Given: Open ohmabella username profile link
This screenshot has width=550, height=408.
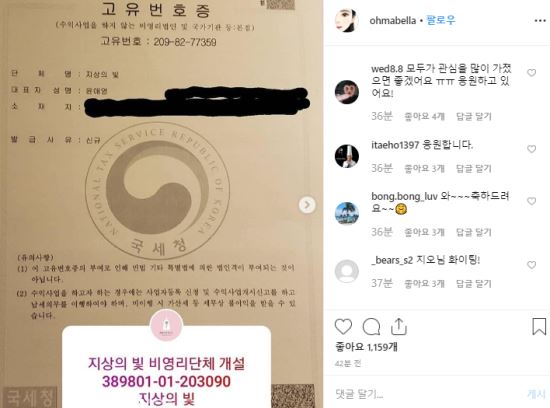Looking at the screenshot, I should (x=393, y=20).
